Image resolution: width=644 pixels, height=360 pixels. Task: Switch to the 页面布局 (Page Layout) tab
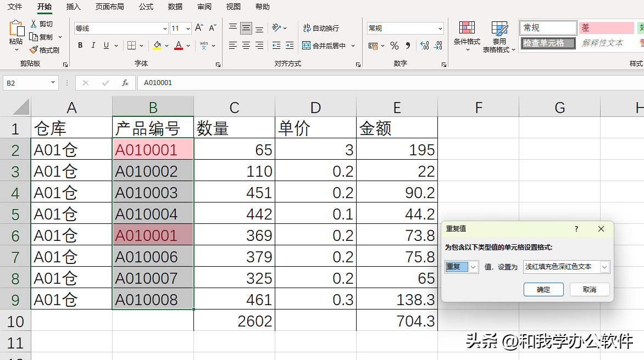[x=110, y=7]
